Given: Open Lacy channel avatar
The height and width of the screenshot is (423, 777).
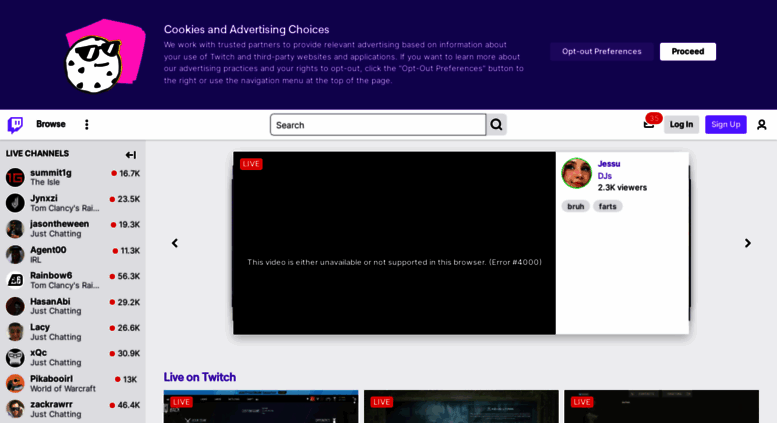Looking at the screenshot, I should (15, 332).
